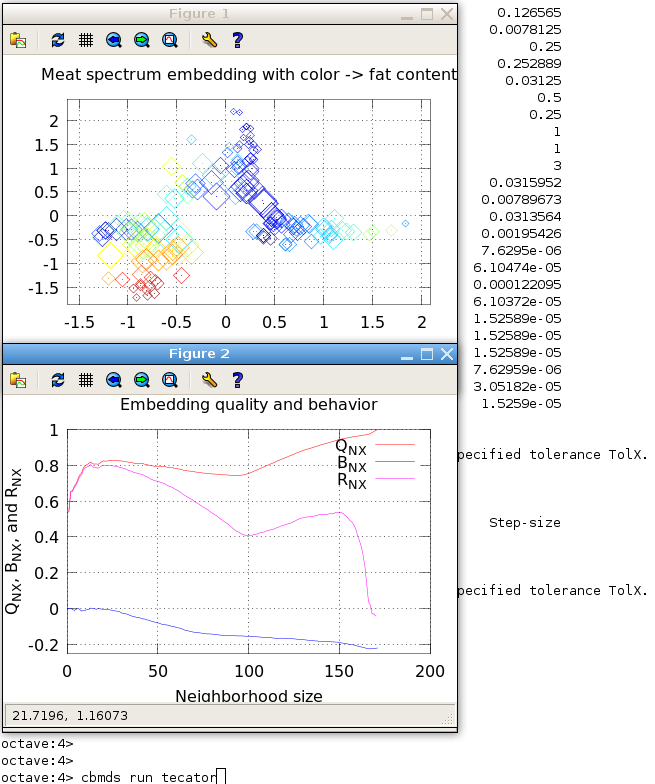Replot the Figure 2 graph

[x=58, y=379]
